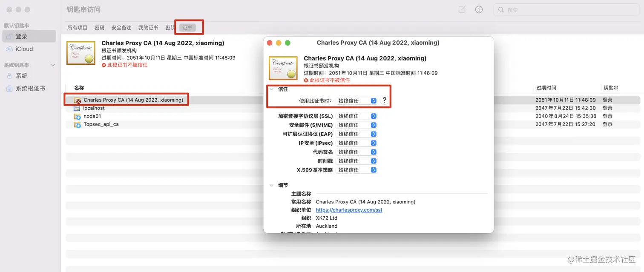This screenshot has height=272, width=644.
Task: Click the Auckland locality value
Action: [x=327, y=226]
